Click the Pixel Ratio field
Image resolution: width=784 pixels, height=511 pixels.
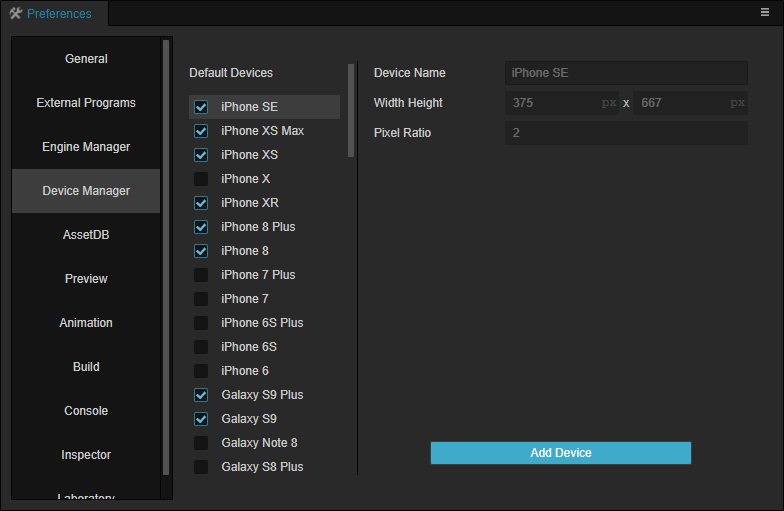coord(626,133)
